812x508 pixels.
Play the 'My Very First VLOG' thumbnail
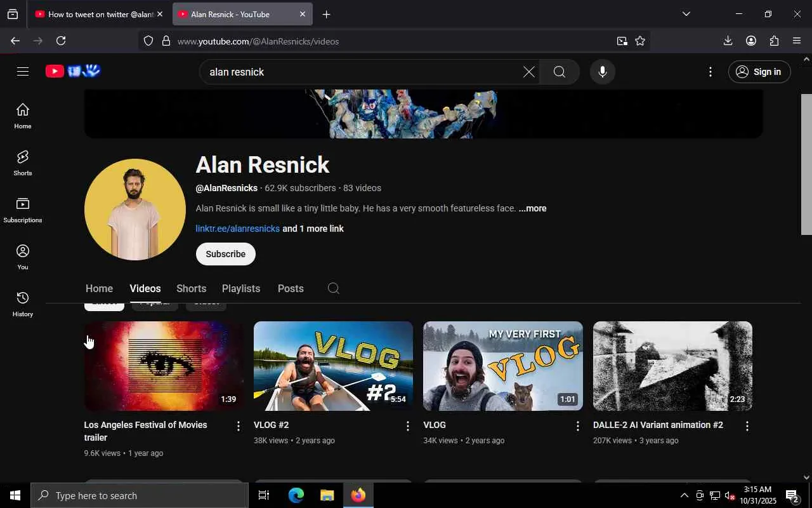tap(503, 366)
